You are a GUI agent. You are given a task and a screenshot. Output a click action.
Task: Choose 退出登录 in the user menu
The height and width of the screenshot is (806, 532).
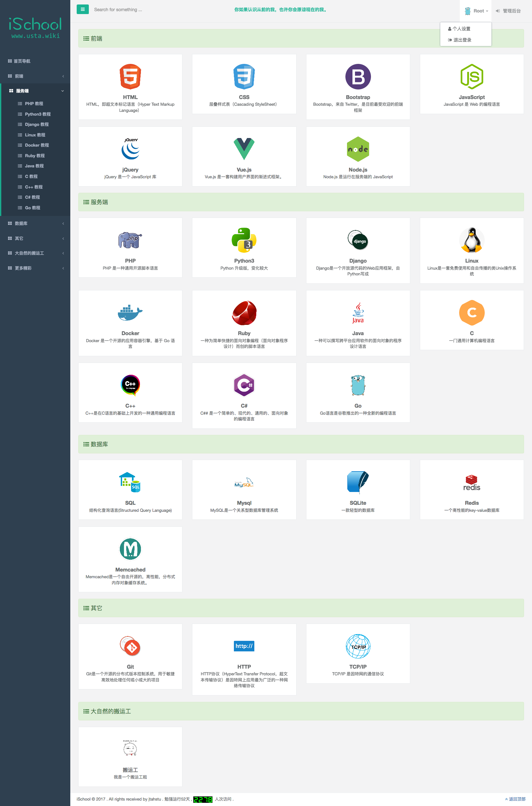466,40
